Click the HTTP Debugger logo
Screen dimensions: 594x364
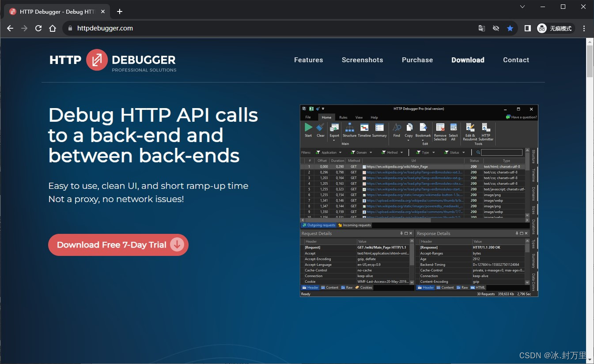point(113,60)
